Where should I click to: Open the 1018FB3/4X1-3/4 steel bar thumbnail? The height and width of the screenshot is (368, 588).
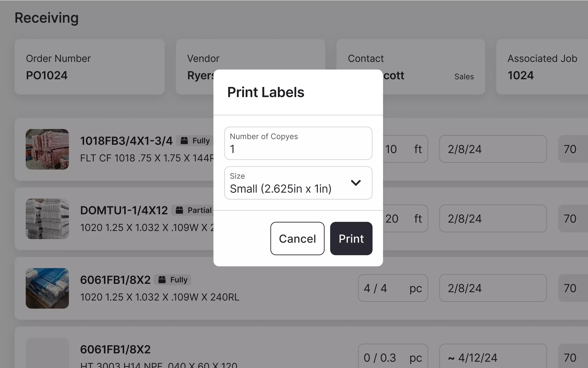pos(47,149)
